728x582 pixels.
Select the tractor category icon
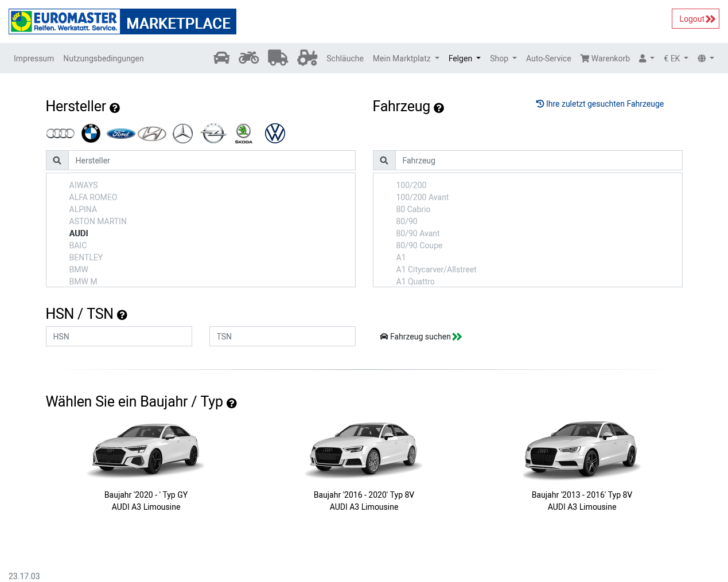[307, 58]
